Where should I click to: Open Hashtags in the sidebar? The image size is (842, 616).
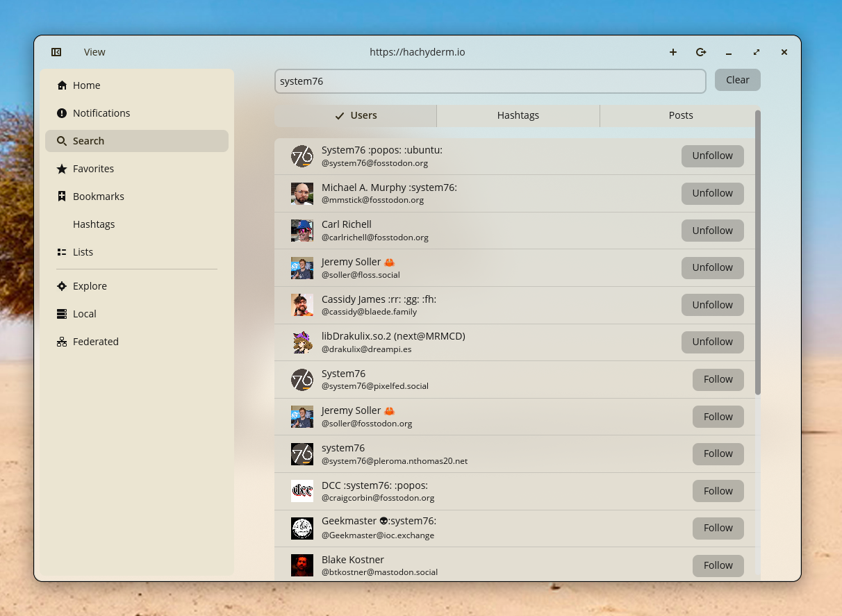point(137,224)
